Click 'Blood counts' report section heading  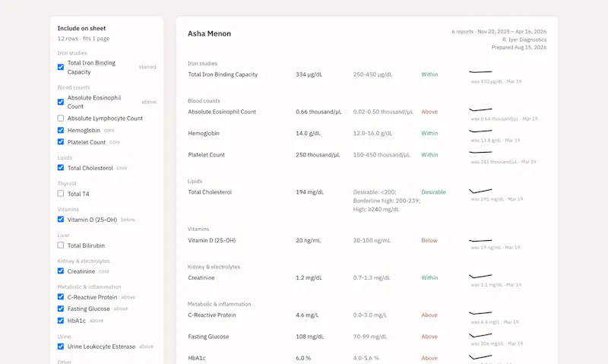point(204,101)
